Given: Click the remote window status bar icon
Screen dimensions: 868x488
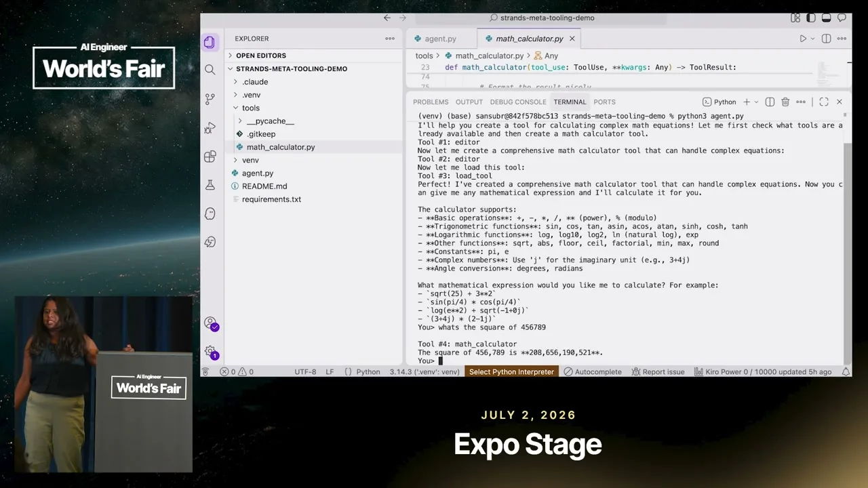Looking at the screenshot, I should [x=205, y=371].
